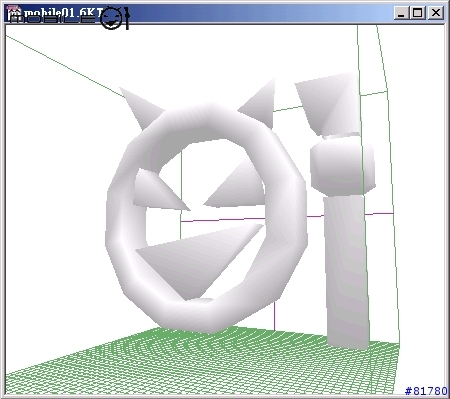Close the mobile01 window
450x399 pixels.
436,13
